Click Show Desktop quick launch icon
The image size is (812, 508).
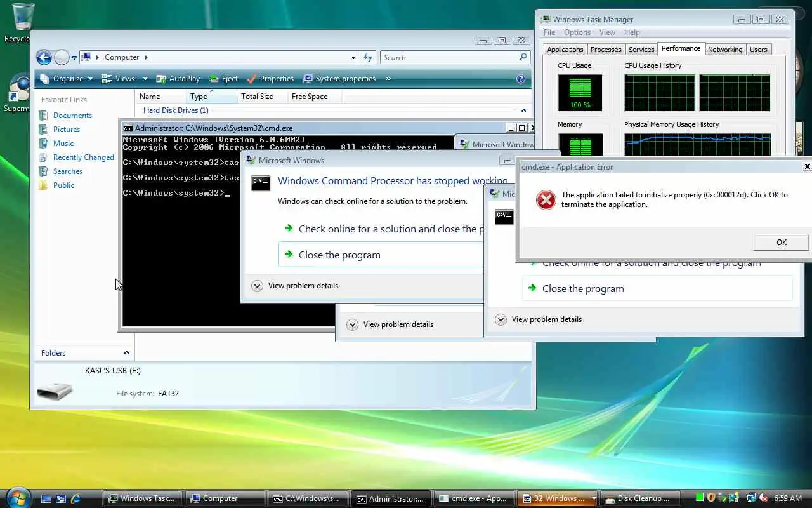[x=46, y=498]
